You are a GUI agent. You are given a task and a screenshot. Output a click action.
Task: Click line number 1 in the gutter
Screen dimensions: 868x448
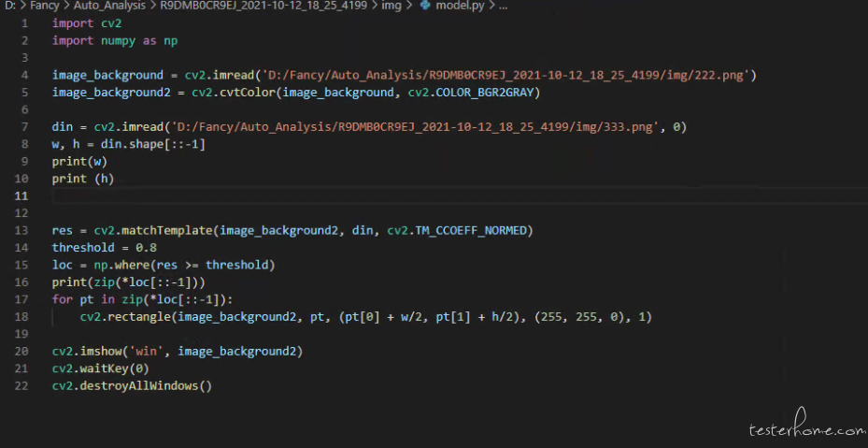24,23
